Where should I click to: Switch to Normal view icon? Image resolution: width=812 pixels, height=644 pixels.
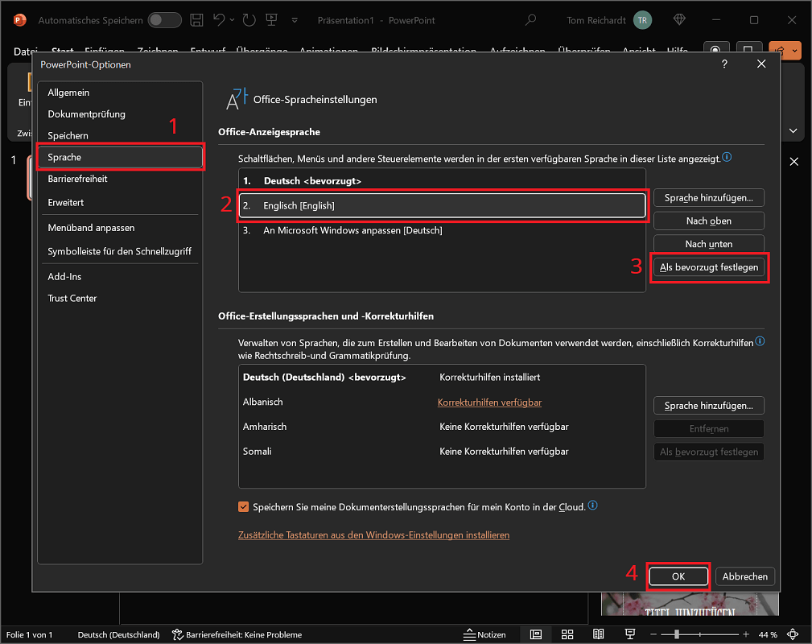[536, 634]
